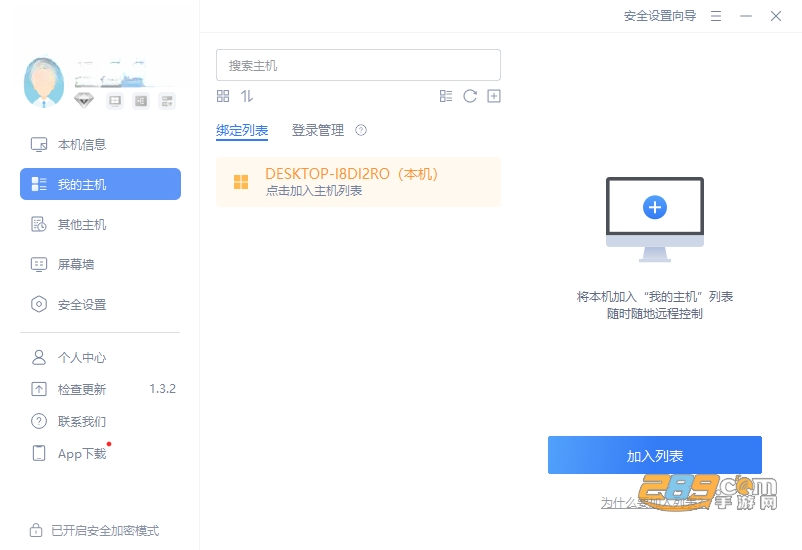
Task: Click the grid view icon below search
Action: (223, 96)
